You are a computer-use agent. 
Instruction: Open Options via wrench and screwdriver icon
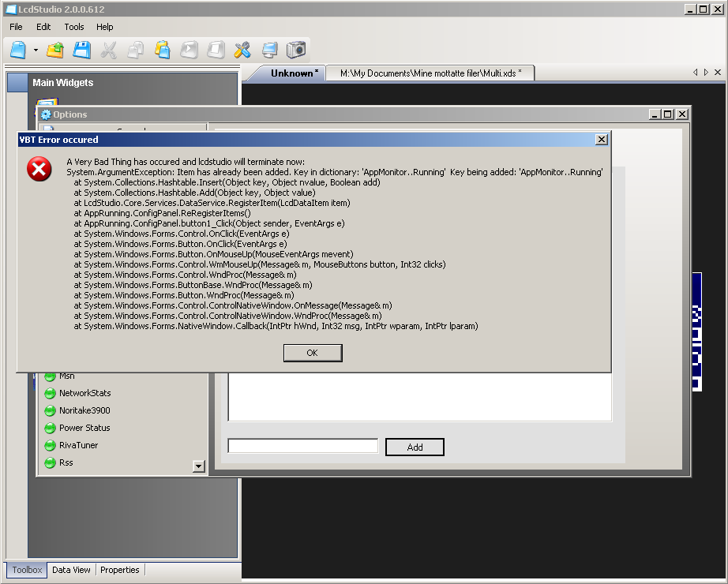point(242,50)
